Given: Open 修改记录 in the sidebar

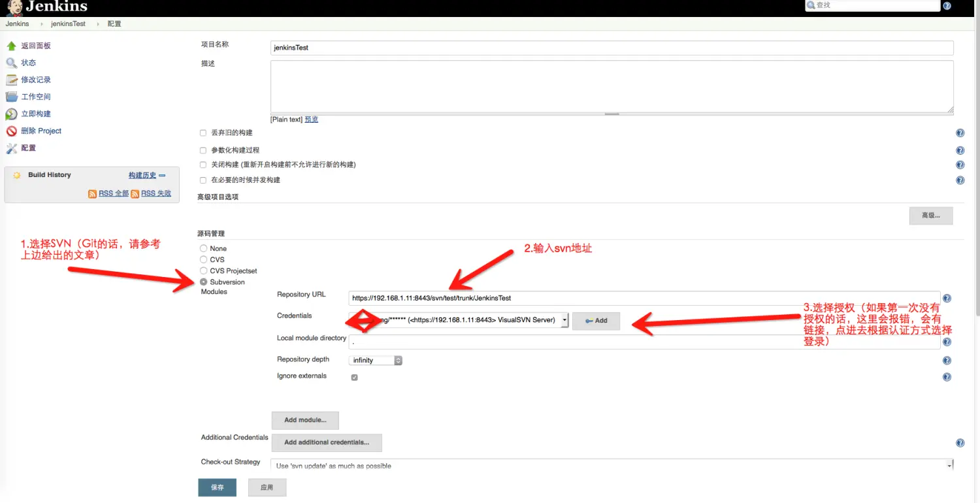Looking at the screenshot, I should 36,80.
